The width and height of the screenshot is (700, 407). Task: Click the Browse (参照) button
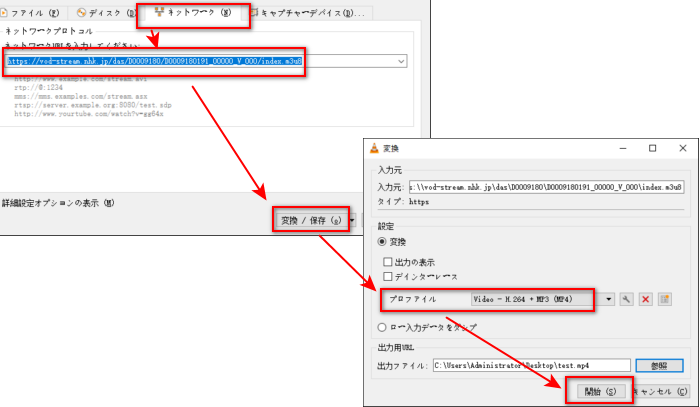pos(659,365)
